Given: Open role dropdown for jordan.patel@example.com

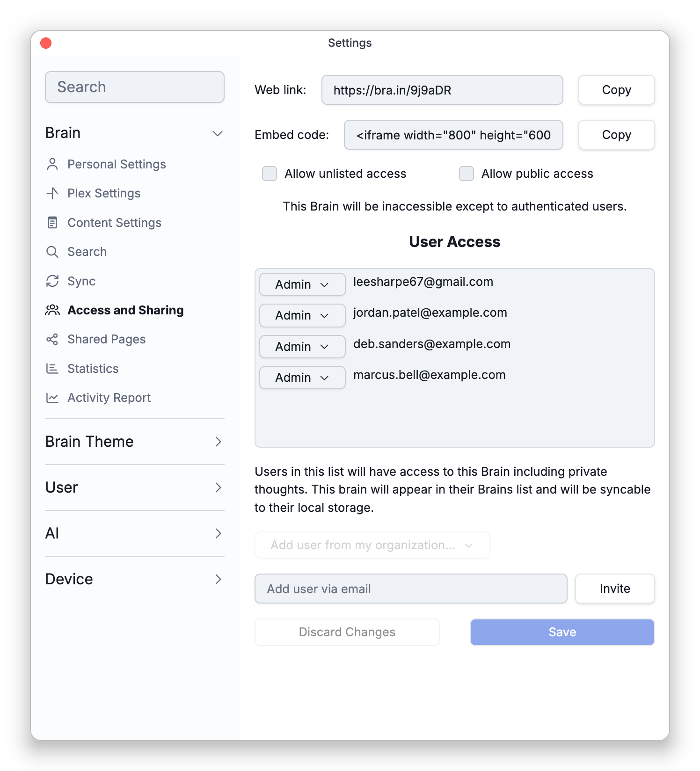Looking at the screenshot, I should [x=302, y=315].
